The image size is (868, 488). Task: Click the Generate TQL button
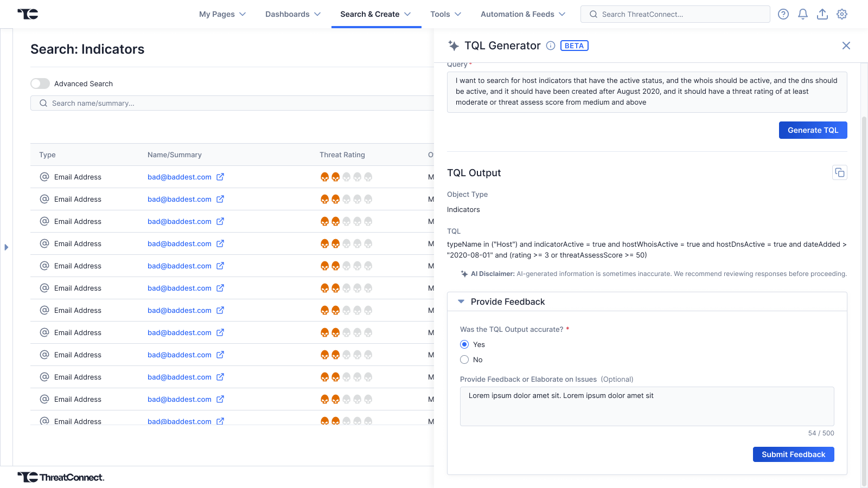pos(813,130)
